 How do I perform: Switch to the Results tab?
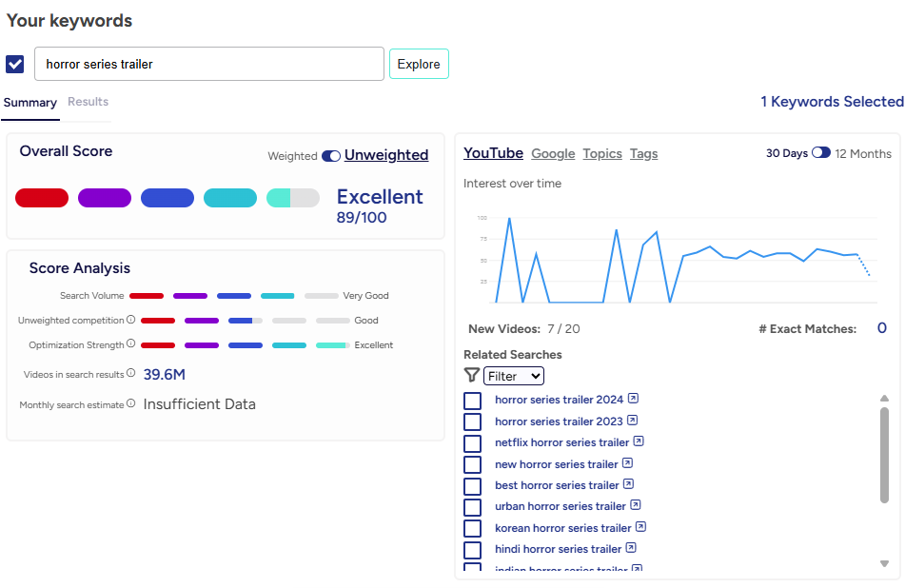(x=88, y=102)
